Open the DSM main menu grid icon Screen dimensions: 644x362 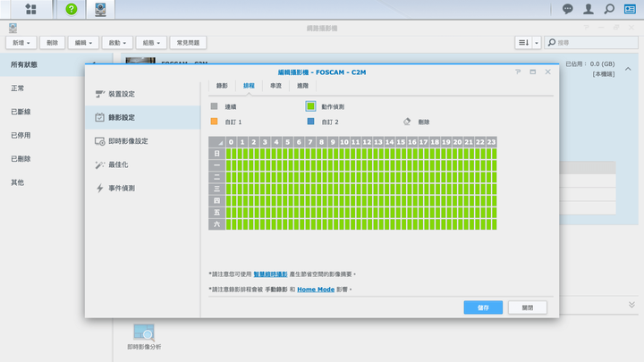click(x=30, y=9)
